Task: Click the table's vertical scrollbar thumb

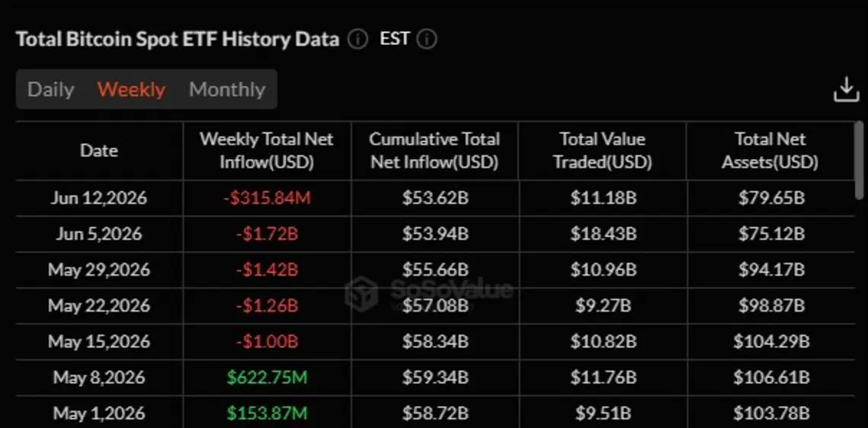Action: [859, 161]
